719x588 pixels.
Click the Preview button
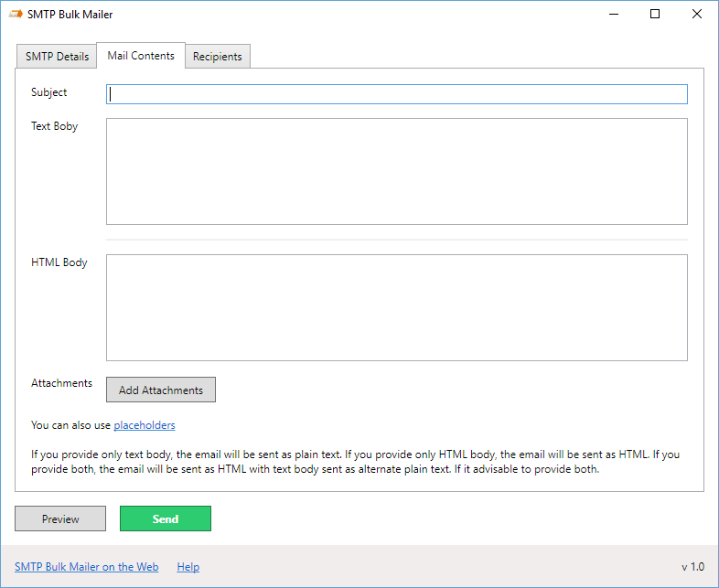pos(60,519)
